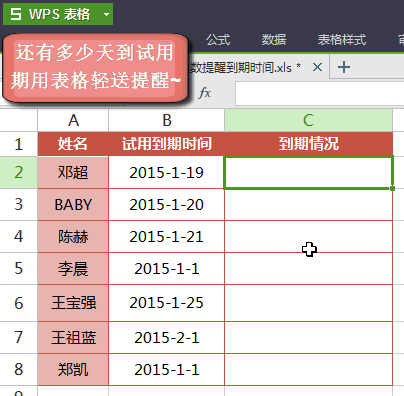Select column C header

click(x=308, y=120)
